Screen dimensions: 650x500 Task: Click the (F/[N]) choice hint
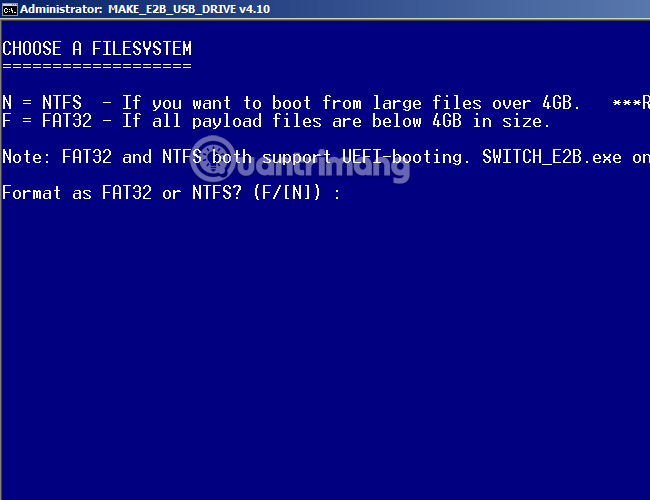[x=287, y=193]
